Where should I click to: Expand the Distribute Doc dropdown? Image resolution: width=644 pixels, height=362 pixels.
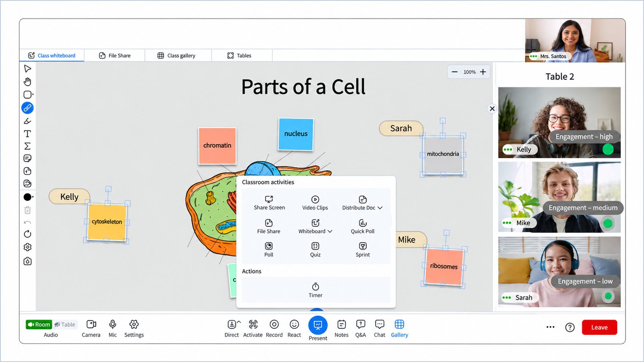380,208
